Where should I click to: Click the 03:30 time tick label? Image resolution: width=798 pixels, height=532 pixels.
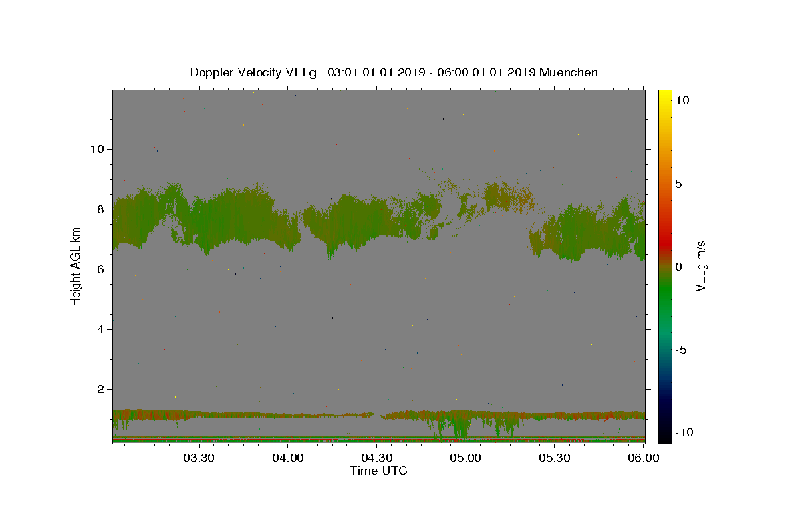click(x=198, y=458)
